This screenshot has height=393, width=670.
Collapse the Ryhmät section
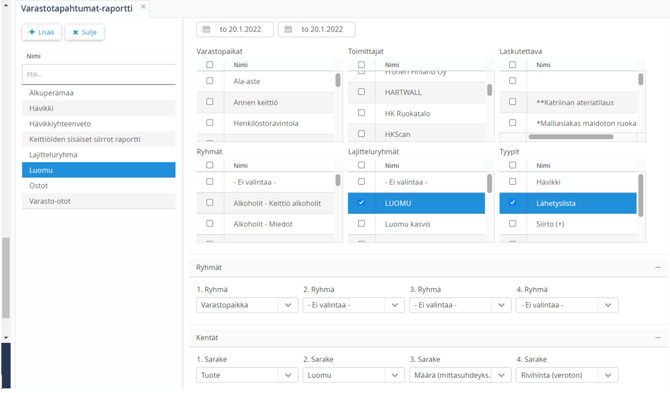point(658,267)
